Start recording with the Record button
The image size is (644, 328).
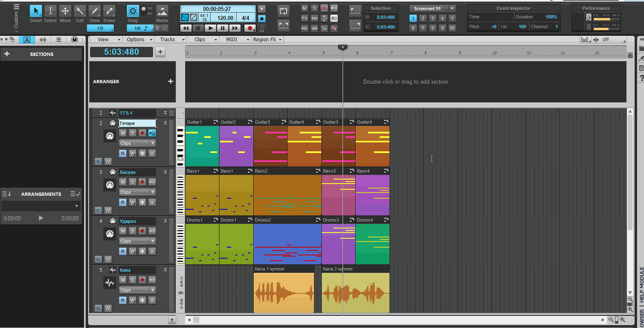click(250, 28)
